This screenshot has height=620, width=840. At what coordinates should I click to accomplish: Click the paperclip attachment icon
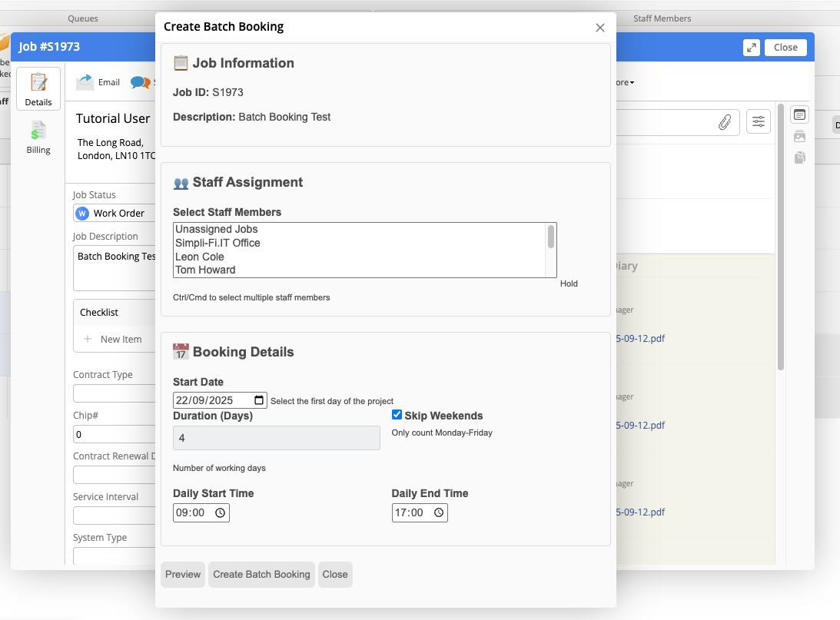pos(724,122)
